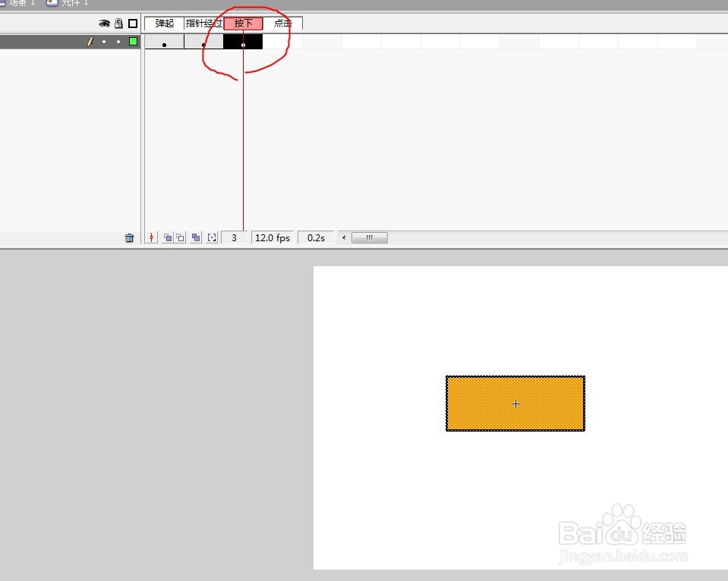This screenshot has height=581, width=728.
Task: Click the pencil icon on the layer row
Action: click(x=90, y=42)
